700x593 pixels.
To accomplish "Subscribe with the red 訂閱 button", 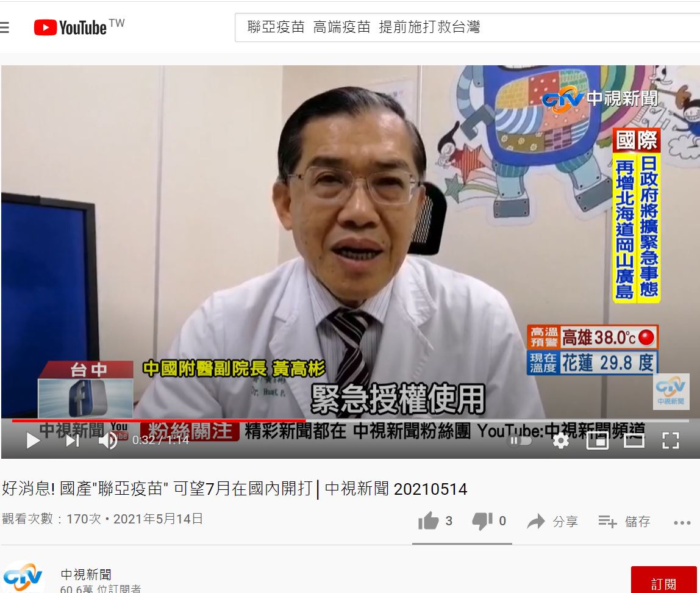I will tap(663, 581).
